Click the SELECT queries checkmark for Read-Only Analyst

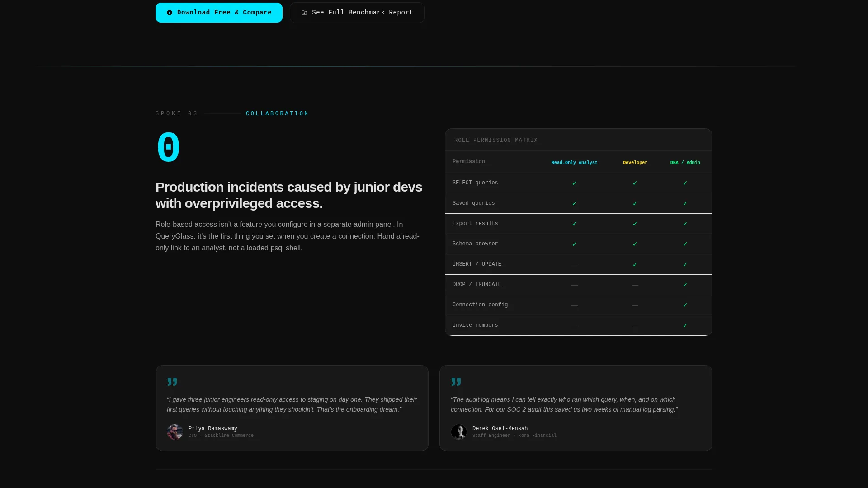click(x=574, y=183)
